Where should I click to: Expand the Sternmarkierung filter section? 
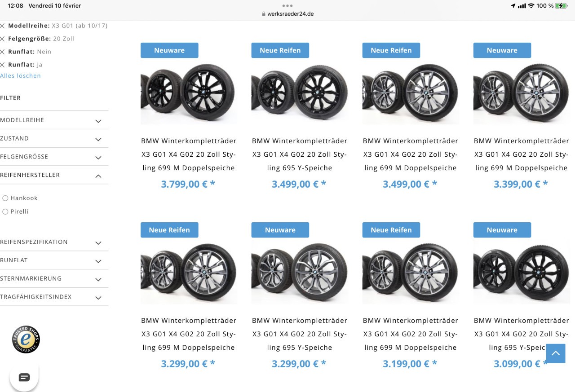click(x=54, y=278)
